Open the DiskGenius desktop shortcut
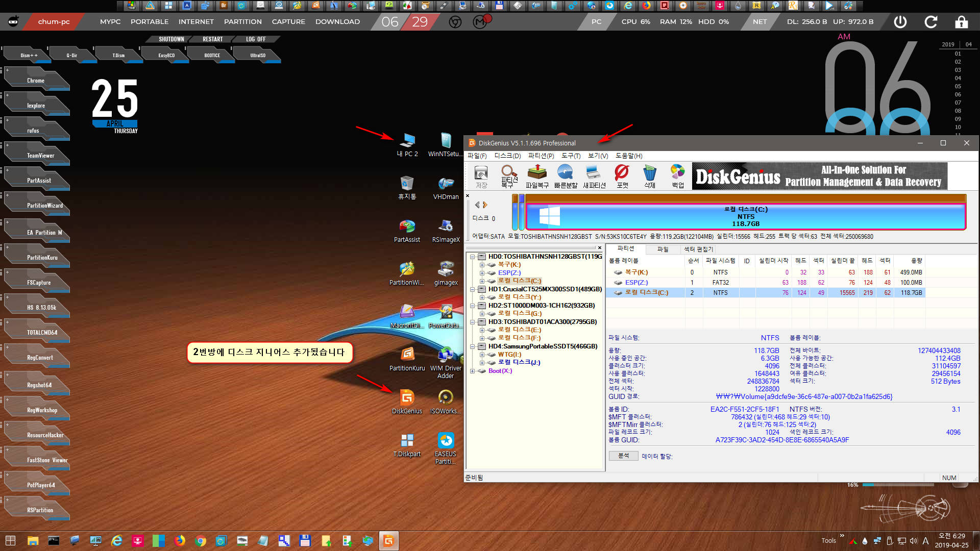The height and width of the screenshot is (551, 980). [x=407, y=402]
